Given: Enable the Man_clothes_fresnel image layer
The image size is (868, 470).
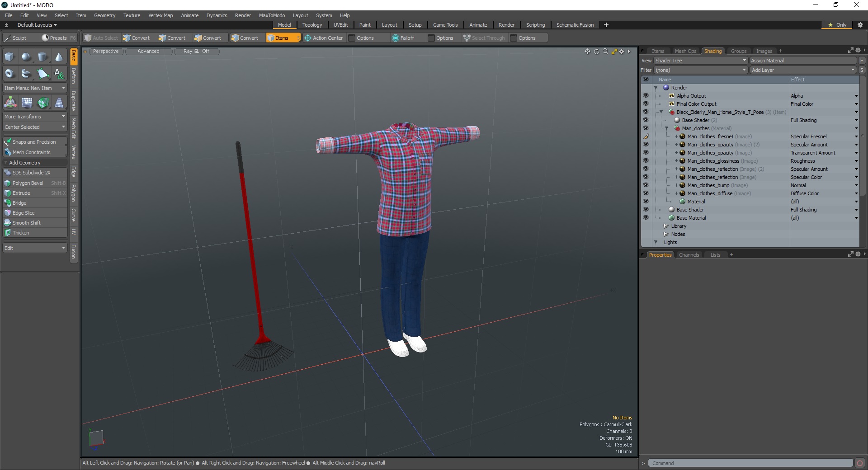Looking at the screenshot, I should pos(646,136).
